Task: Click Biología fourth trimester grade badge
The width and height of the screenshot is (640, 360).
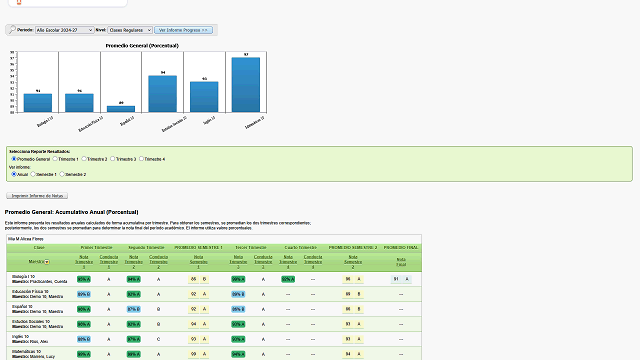Action: click(288, 280)
